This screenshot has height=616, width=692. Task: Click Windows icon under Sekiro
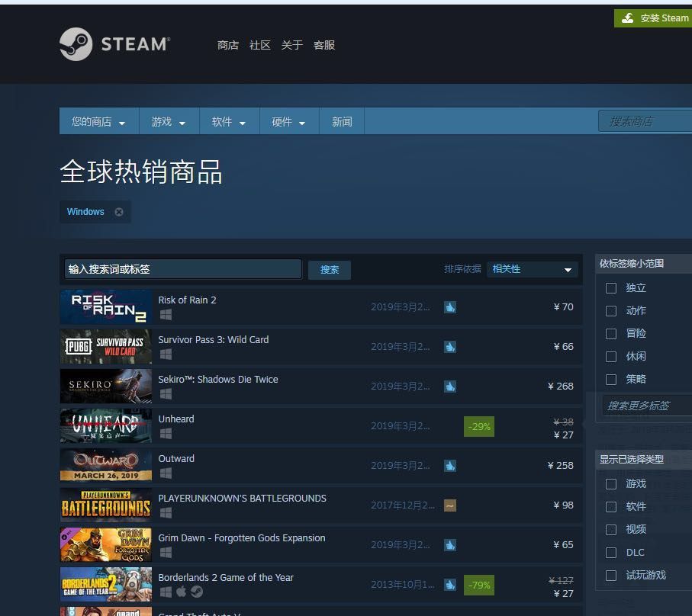pos(166,393)
